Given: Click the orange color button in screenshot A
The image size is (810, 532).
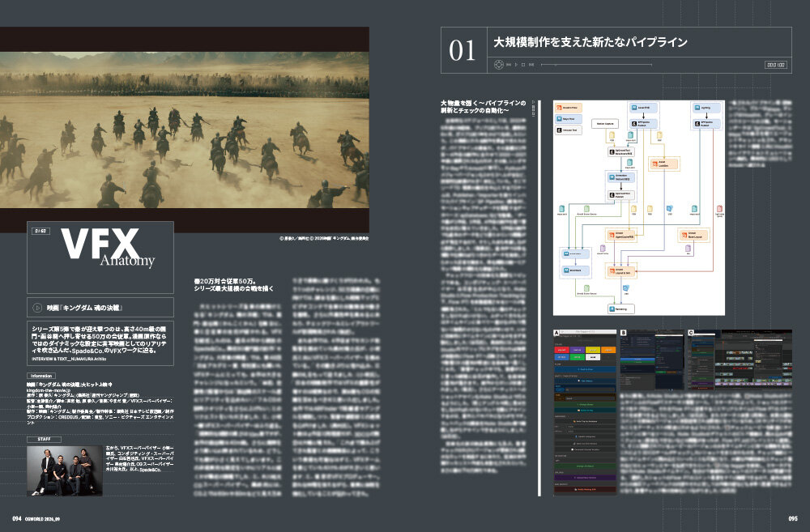Looking at the screenshot, I should [608, 350].
